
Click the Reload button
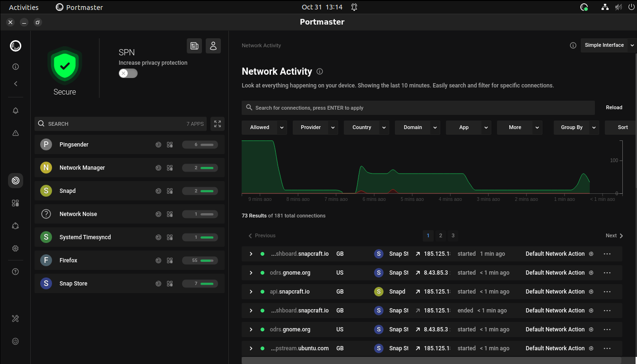[x=614, y=108]
